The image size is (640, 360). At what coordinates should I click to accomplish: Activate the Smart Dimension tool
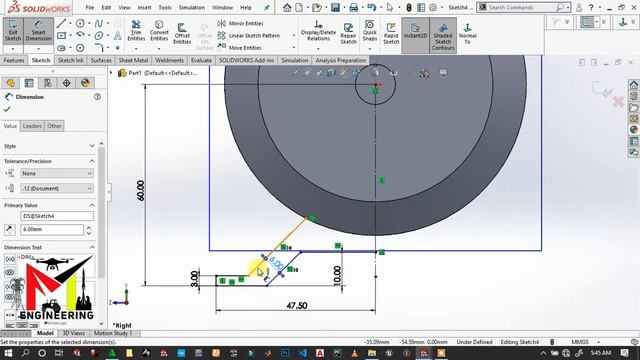(x=38, y=31)
